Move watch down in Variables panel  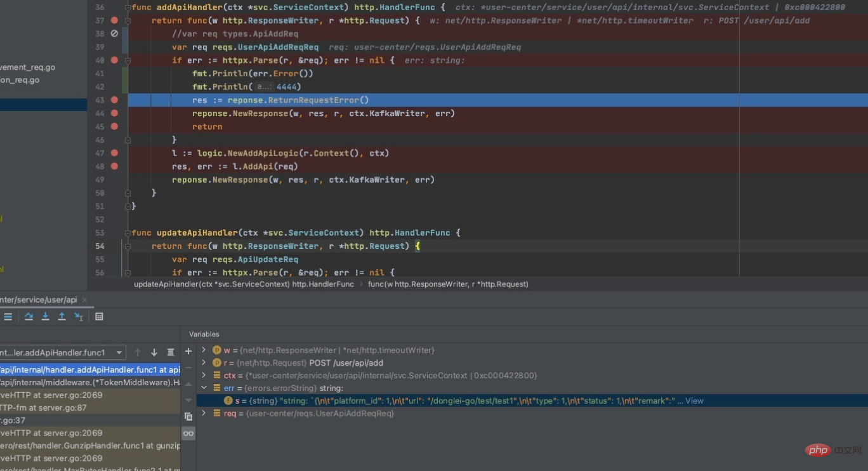click(x=188, y=401)
